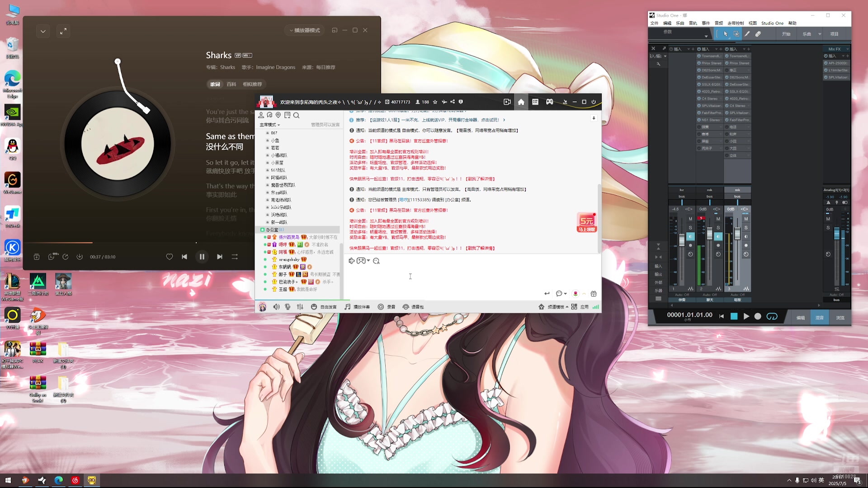The image size is (868, 488).
Task: Bypass the API-2500 insert on the main bus
Action: 826,63
